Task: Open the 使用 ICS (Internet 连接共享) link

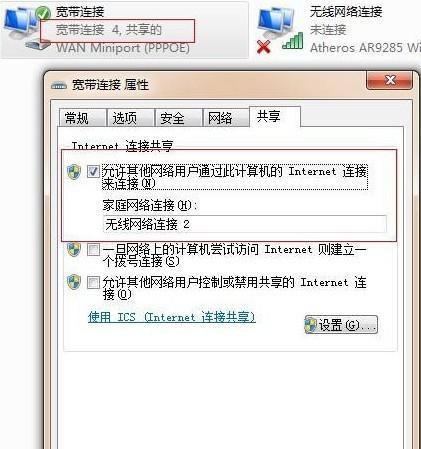Action: click(172, 317)
